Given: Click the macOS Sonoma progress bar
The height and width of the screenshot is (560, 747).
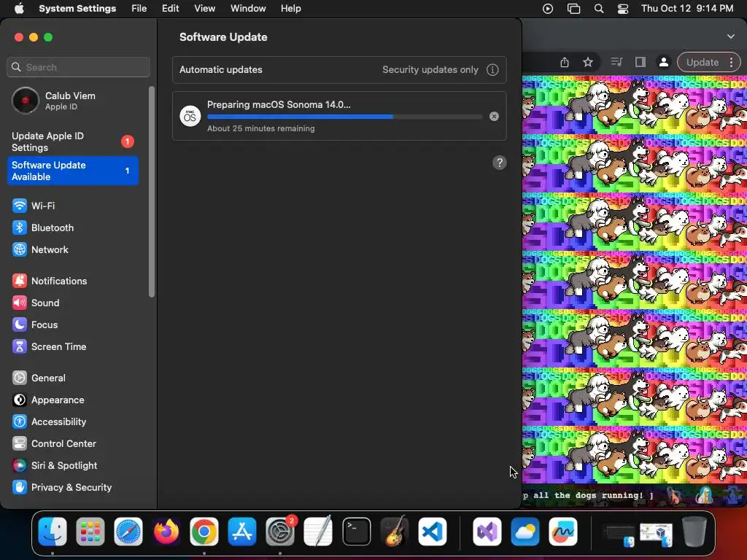Looking at the screenshot, I should click(x=345, y=117).
